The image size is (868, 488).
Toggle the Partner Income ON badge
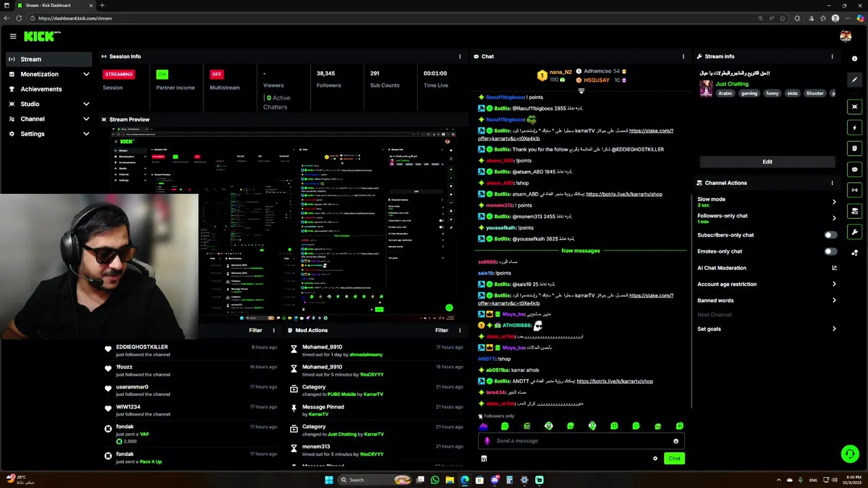pos(162,74)
